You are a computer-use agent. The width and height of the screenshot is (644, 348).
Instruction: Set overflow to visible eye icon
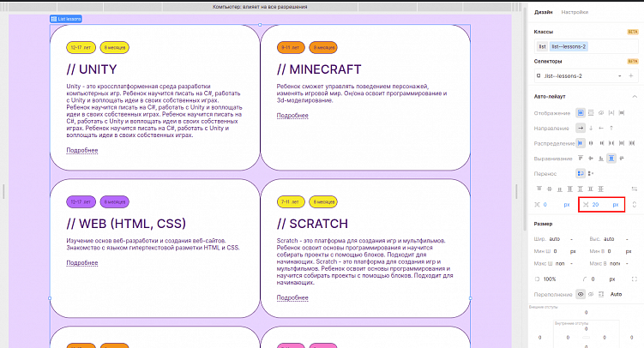(x=581, y=294)
